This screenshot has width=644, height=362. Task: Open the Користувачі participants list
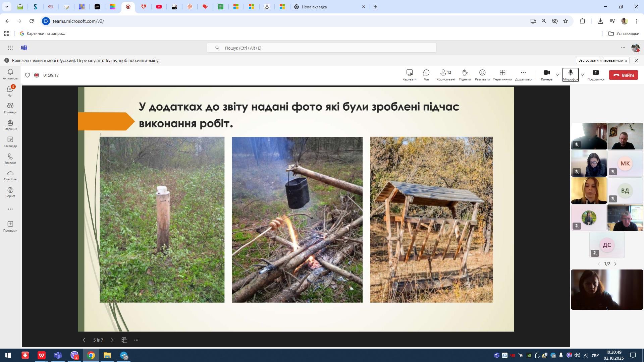pyautogui.click(x=445, y=75)
